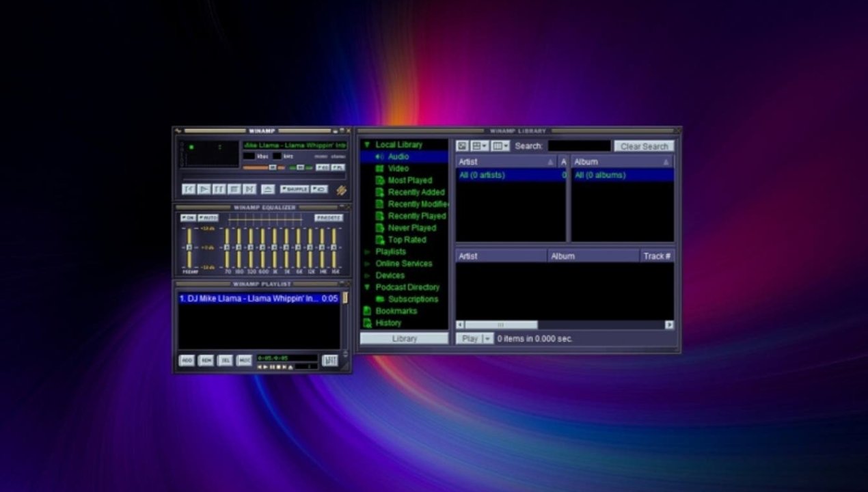Image resolution: width=868 pixels, height=492 pixels.
Task: Click the MISC button in playlist window
Action: 244,360
